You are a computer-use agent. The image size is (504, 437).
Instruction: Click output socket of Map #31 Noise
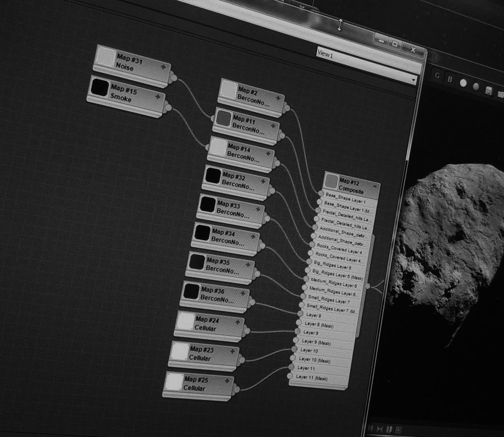pyautogui.click(x=174, y=77)
